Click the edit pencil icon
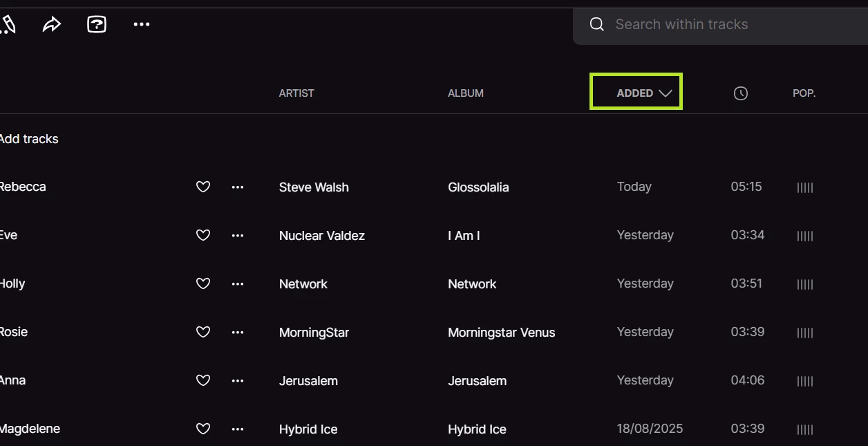 click(x=8, y=25)
